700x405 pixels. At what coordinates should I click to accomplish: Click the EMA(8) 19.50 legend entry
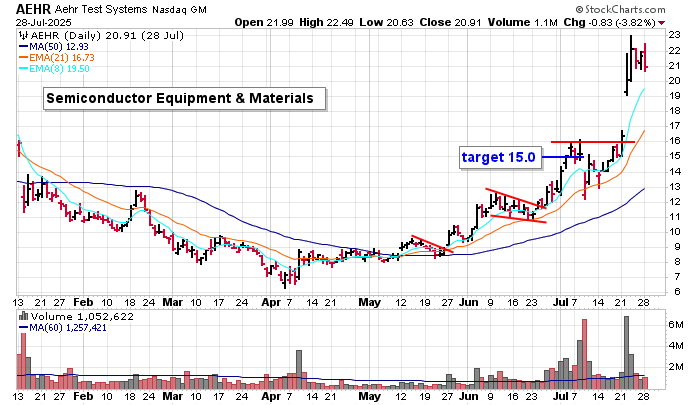(54, 69)
